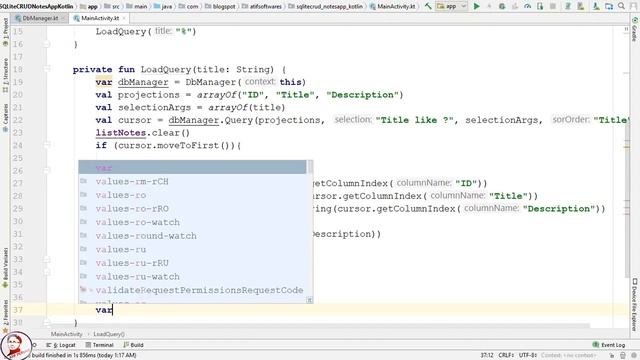The image size is (640, 360).
Task: Click the 'app' breadcrumb in the navigation bar
Action: 89,6
